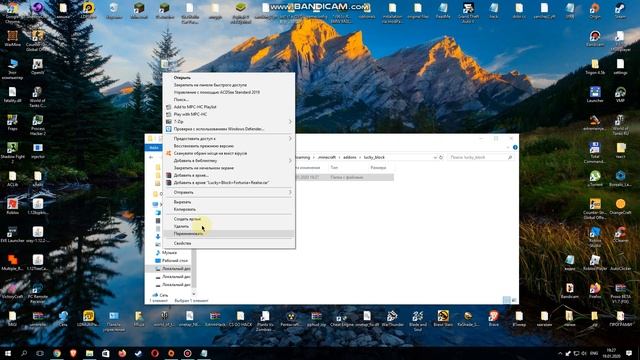Choose 'Переименовать' in the context menu

pos(229,234)
